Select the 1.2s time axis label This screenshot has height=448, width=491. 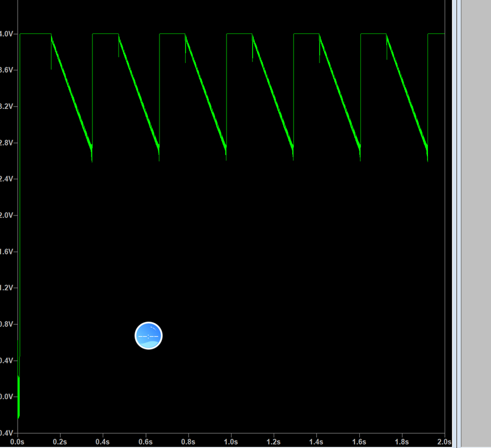274,442
